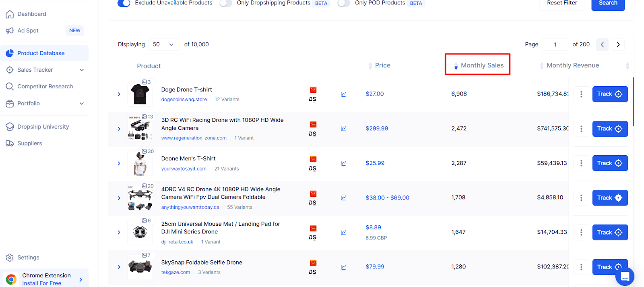Go to the previous results page
644x287 pixels.
tap(602, 44)
